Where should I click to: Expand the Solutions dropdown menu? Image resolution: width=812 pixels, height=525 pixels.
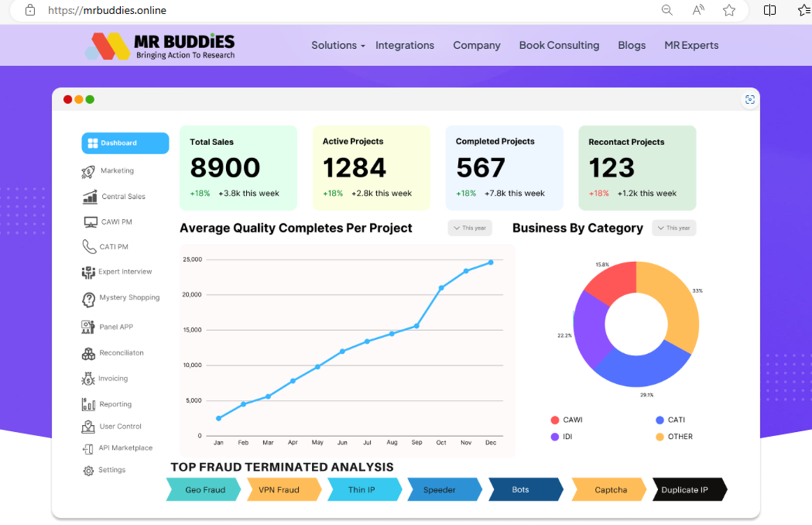338,46
